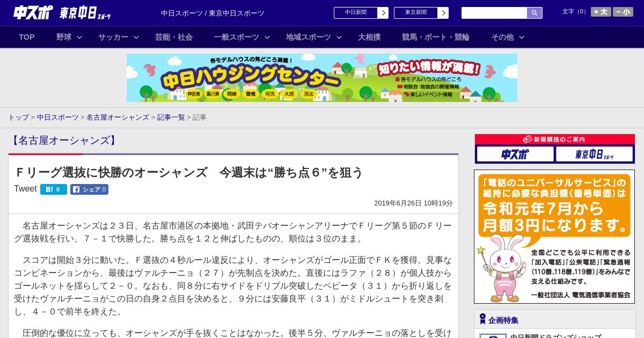Click the 中スポ subscription banner
Viewport: 644px width, 338px height.
515,155
